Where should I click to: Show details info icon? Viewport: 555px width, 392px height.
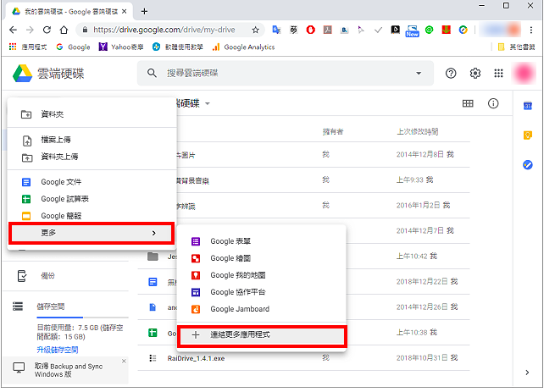pyautogui.click(x=493, y=103)
